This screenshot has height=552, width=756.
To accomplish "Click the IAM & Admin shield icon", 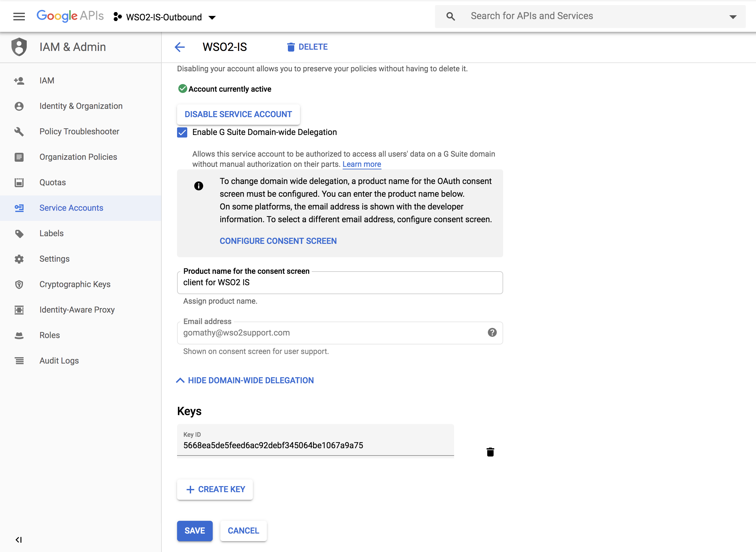I will (x=19, y=47).
